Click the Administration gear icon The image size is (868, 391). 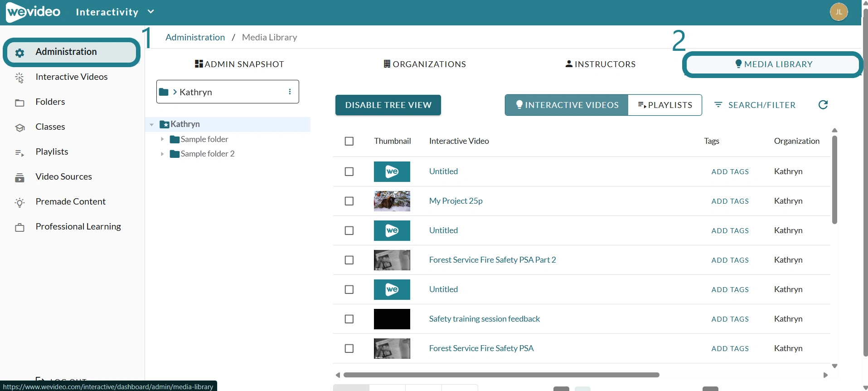[19, 53]
